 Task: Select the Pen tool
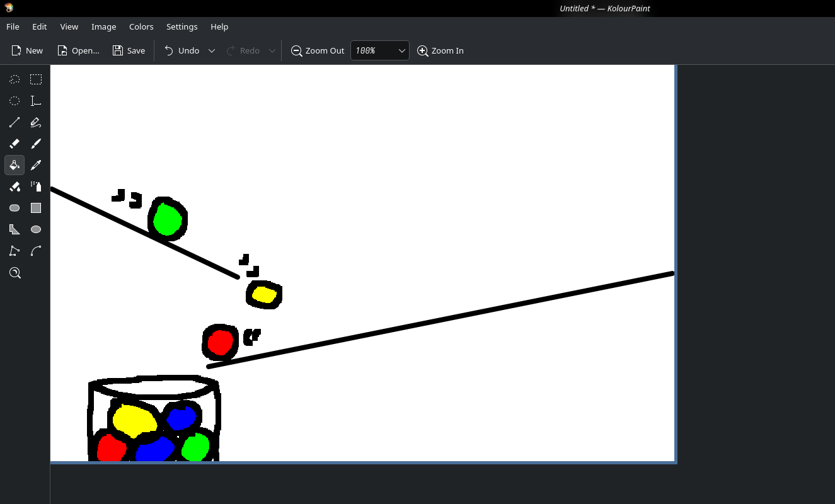36,122
